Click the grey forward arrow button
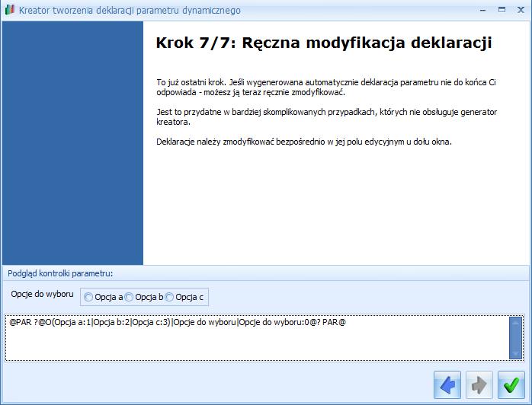Image resolution: width=532 pixels, height=405 pixels. (x=479, y=384)
